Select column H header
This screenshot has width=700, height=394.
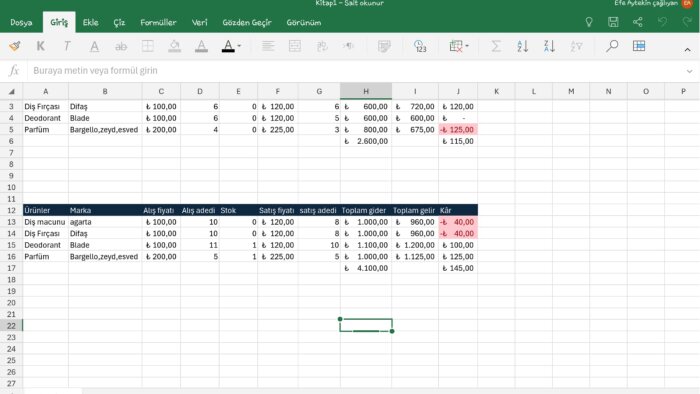pyautogui.click(x=366, y=91)
